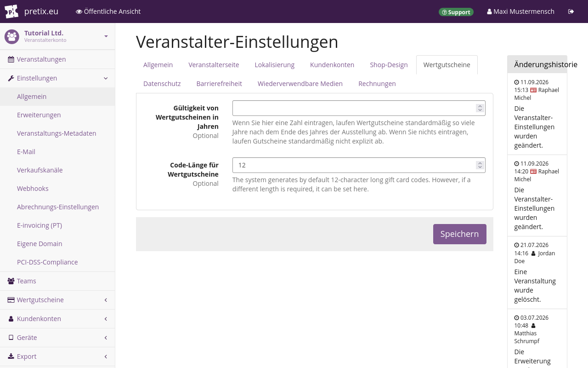The image size is (588, 368).
Task: Click the card icon beside Wertgutscheine in sidebar
Action: [11, 300]
